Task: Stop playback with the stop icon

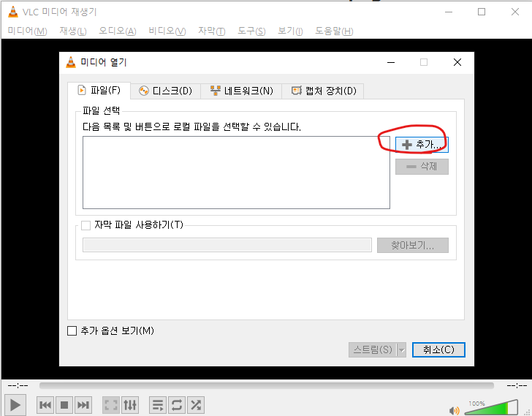Action: pyautogui.click(x=64, y=405)
